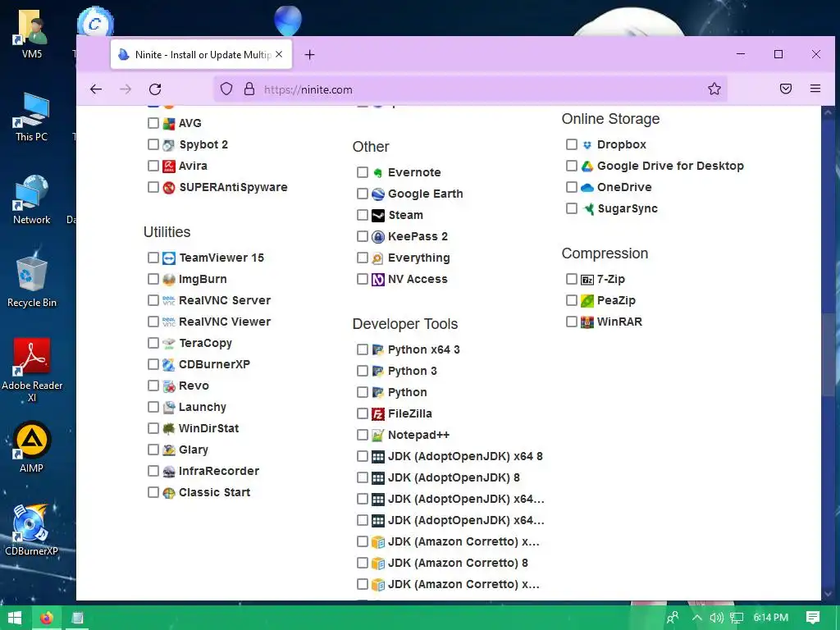Click JDK (AdoptOpenJDK) x64 8 label
The image size is (840, 630).
[x=466, y=456]
